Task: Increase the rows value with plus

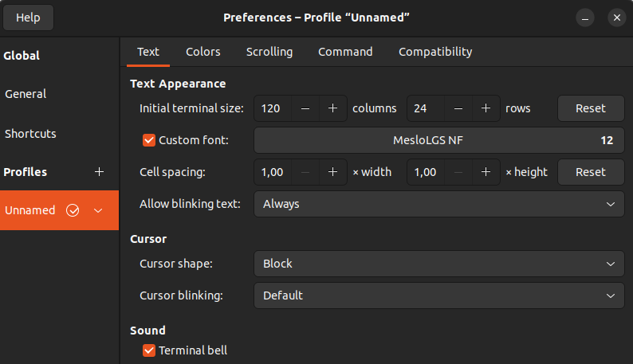Action: tap(486, 108)
